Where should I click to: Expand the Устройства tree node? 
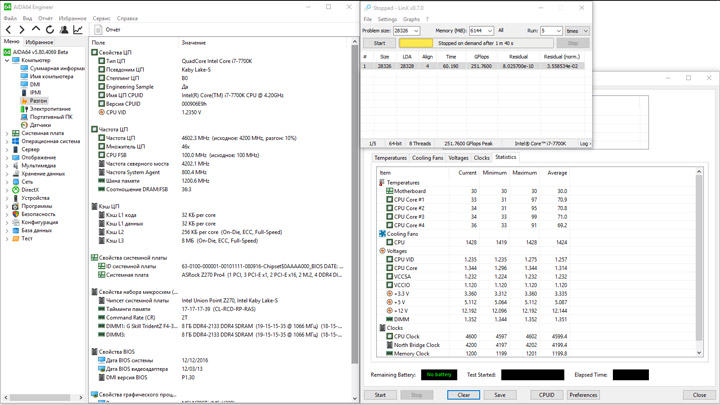pos(7,198)
